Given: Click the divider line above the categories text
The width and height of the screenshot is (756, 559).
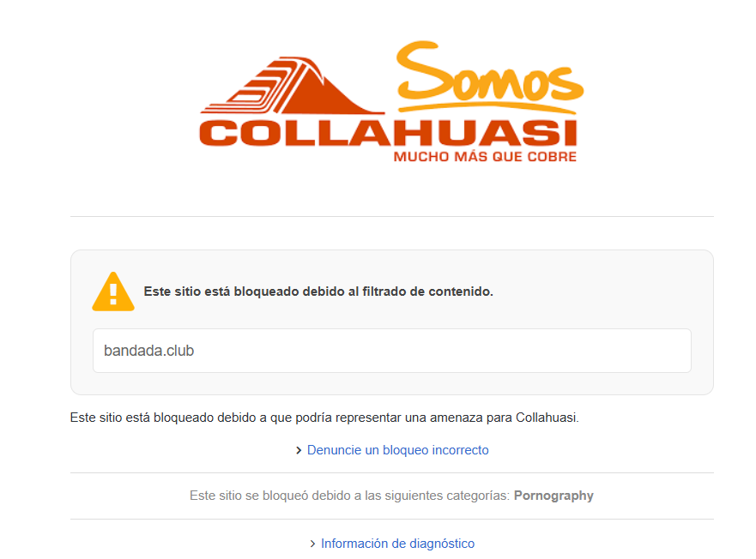Looking at the screenshot, I should [392, 472].
